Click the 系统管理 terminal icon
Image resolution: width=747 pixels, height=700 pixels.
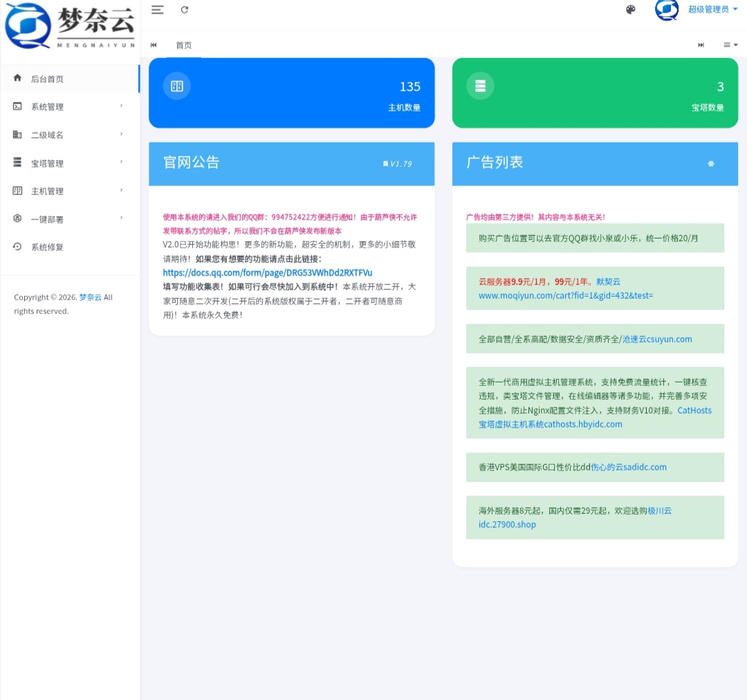pyautogui.click(x=17, y=107)
